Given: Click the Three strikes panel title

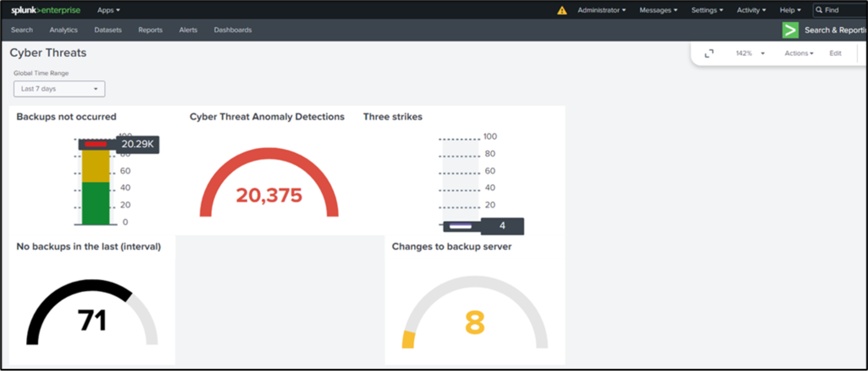Looking at the screenshot, I should click(x=393, y=117).
